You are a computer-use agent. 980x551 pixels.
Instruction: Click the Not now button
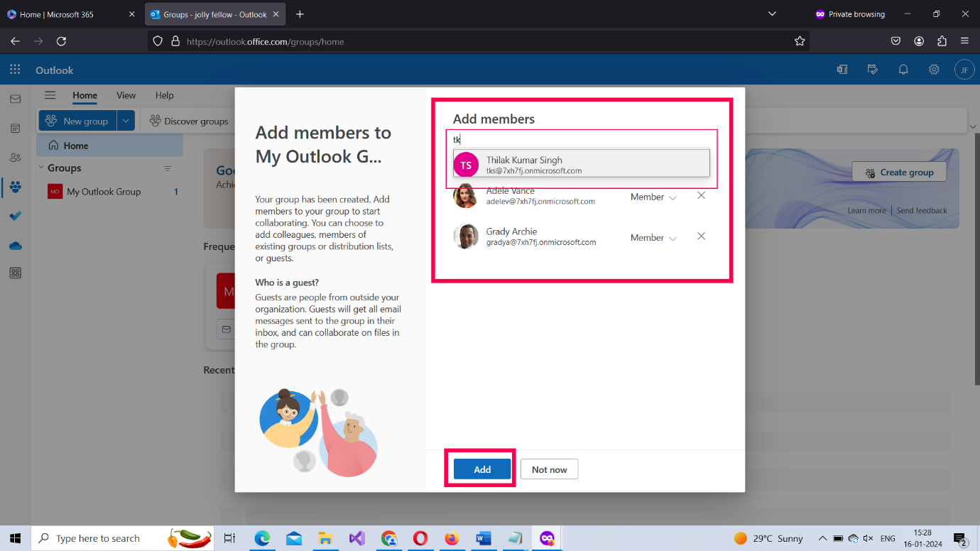[x=549, y=469]
